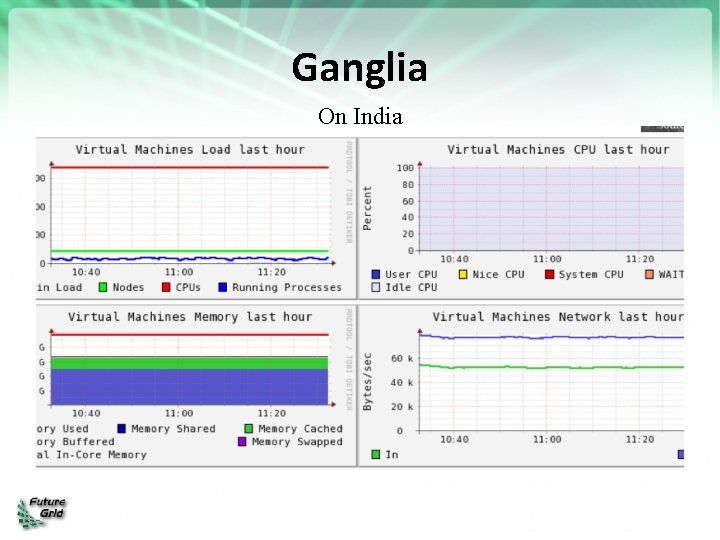The height and width of the screenshot is (540, 720).
Task: Click the green Nodes legend swatch
Action: tap(103, 287)
